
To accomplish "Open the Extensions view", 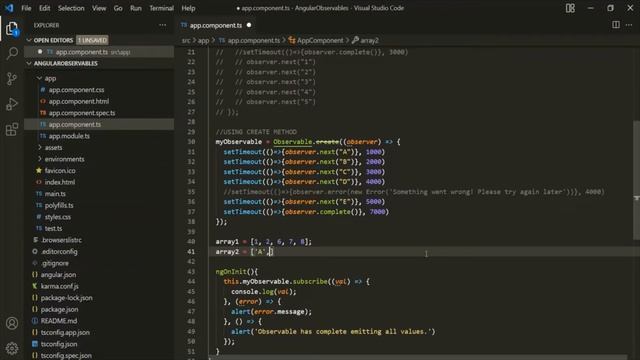I will tap(12, 129).
